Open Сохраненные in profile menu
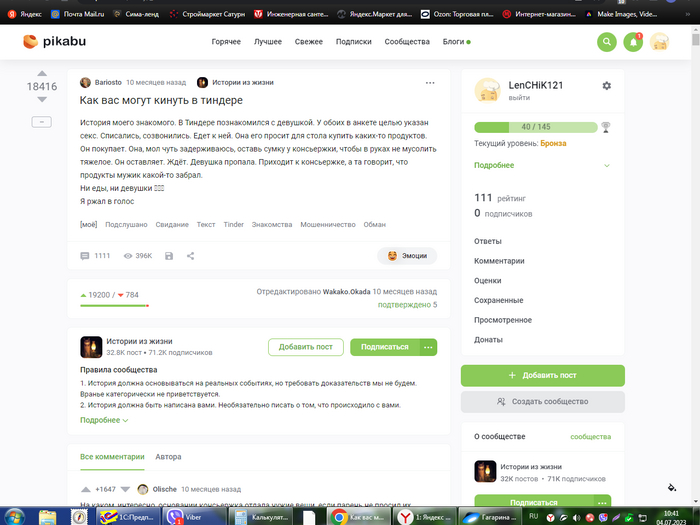This screenshot has width=700, height=525. coord(499,300)
